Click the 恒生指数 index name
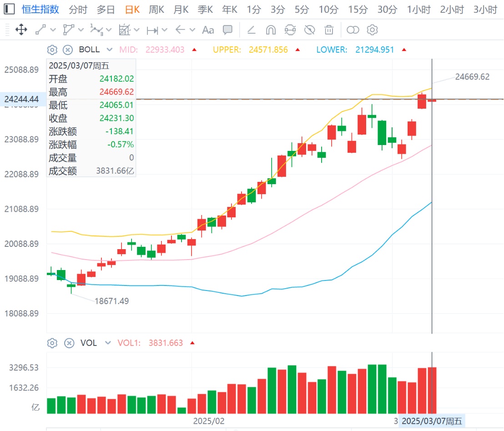504x431 pixels. [40, 9]
